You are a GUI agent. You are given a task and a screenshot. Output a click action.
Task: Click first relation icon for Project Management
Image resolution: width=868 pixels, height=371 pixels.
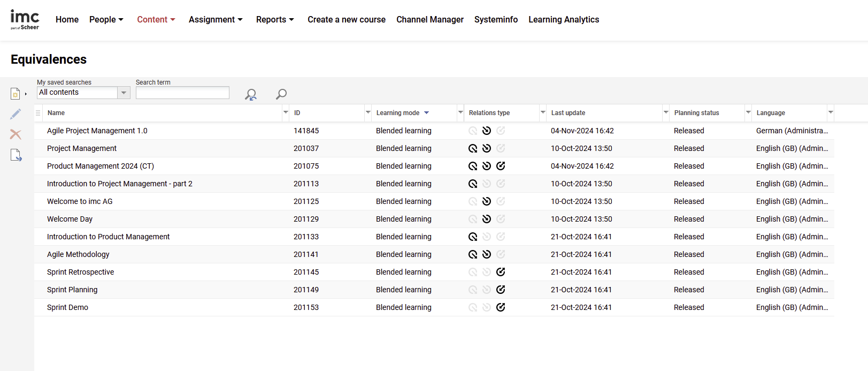pos(473,148)
